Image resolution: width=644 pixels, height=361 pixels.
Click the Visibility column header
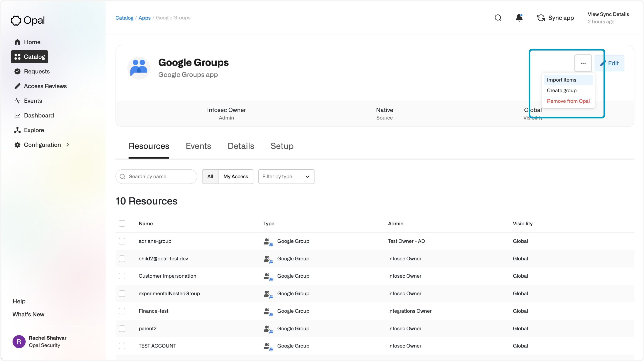pyautogui.click(x=523, y=224)
